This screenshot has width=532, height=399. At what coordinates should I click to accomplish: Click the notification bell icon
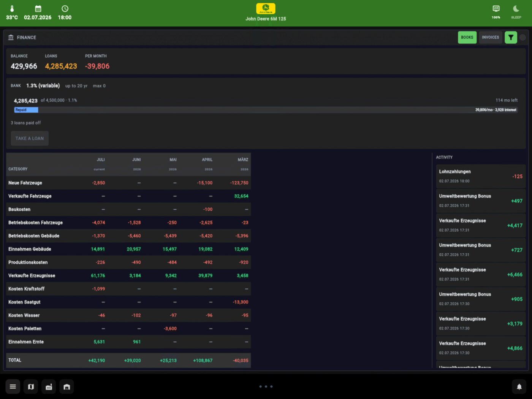(x=519, y=387)
